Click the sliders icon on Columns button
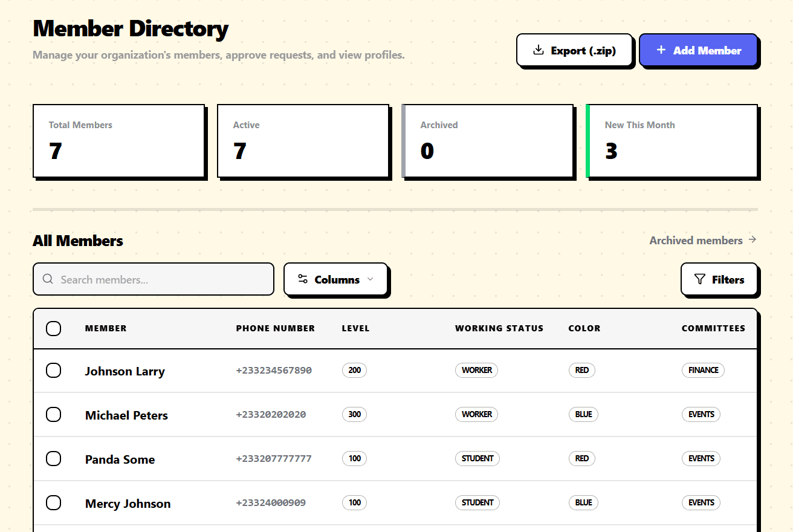This screenshot has height=532, width=793. point(303,279)
